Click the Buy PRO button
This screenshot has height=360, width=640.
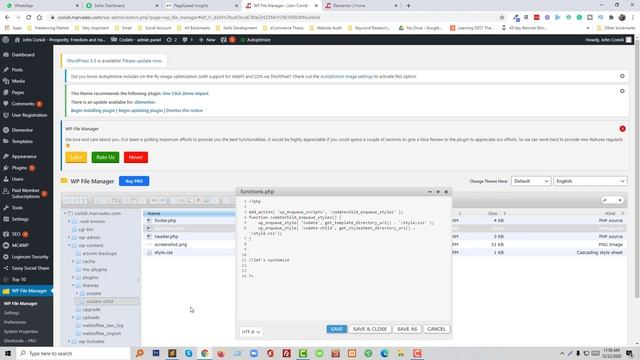point(134,181)
